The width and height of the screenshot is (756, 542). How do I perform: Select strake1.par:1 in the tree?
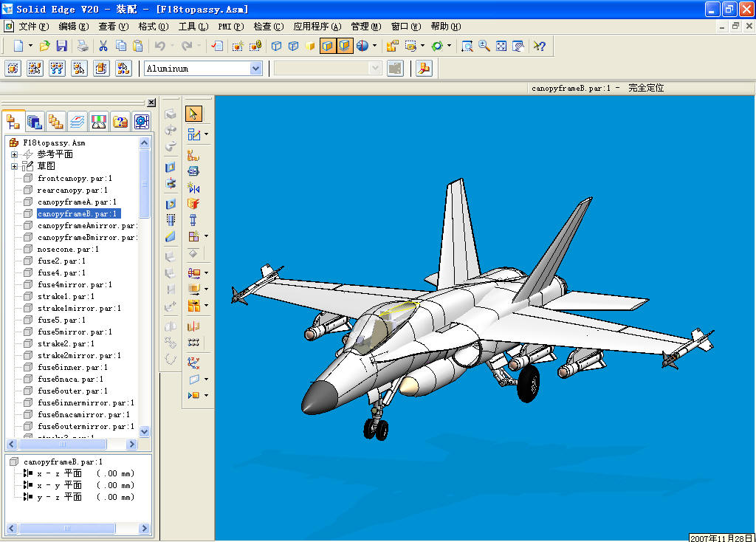click(66, 296)
